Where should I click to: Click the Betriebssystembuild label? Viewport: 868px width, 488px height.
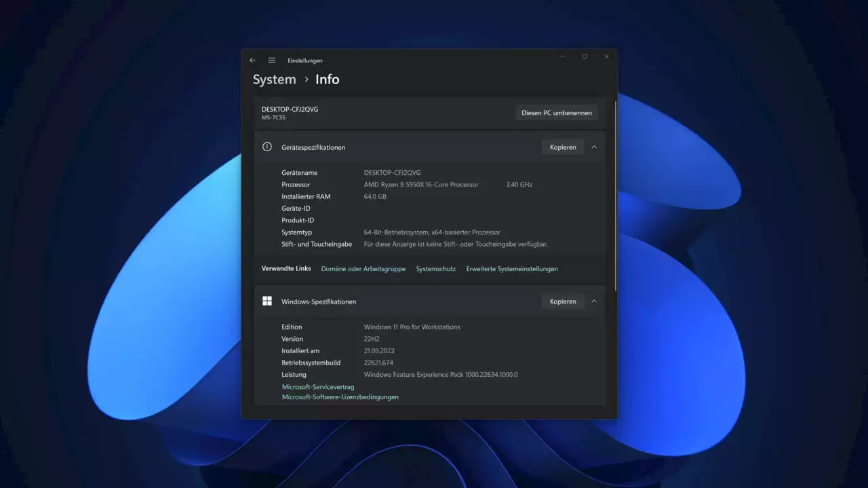311,363
